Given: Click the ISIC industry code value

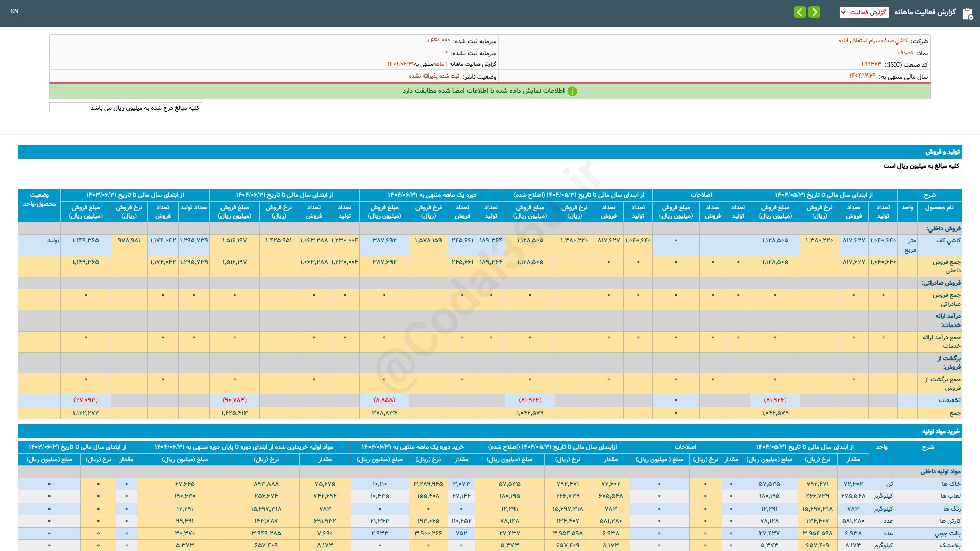Looking at the screenshot, I should (871, 64).
